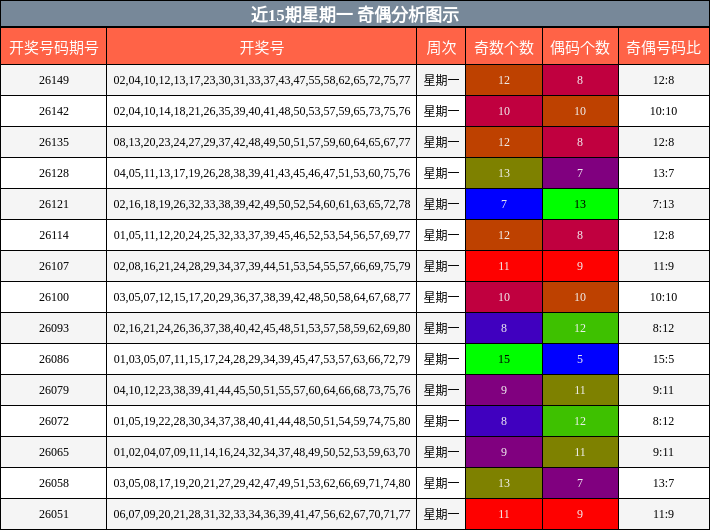Click the draw numbers for issue 26093
Image resolution: width=710 pixels, height=530 pixels.
[262, 328]
